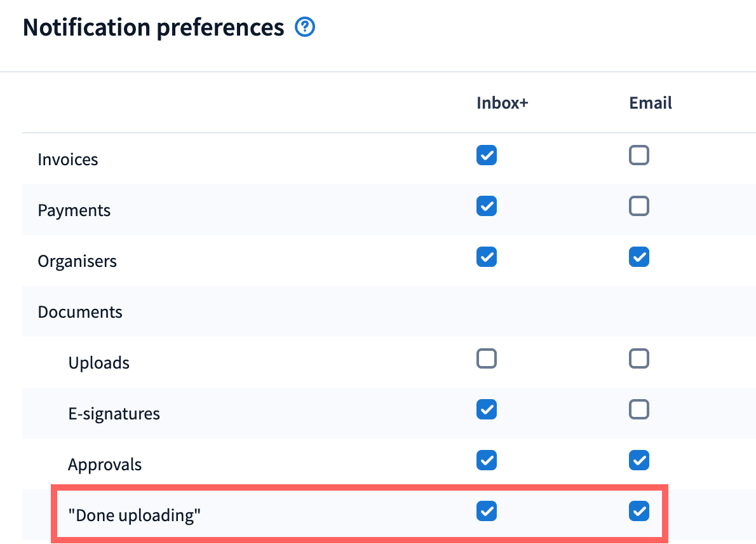Check the Email box for Payments
The image size is (756, 544).
click(x=639, y=207)
